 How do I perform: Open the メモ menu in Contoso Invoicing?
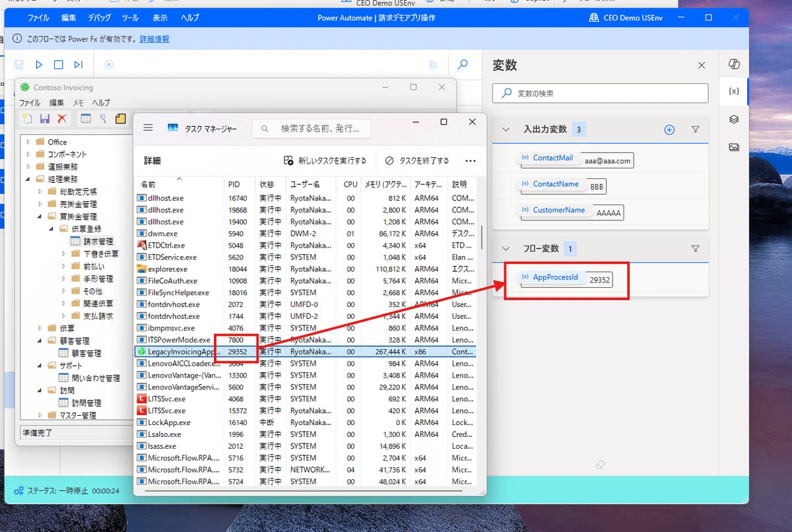click(78, 102)
